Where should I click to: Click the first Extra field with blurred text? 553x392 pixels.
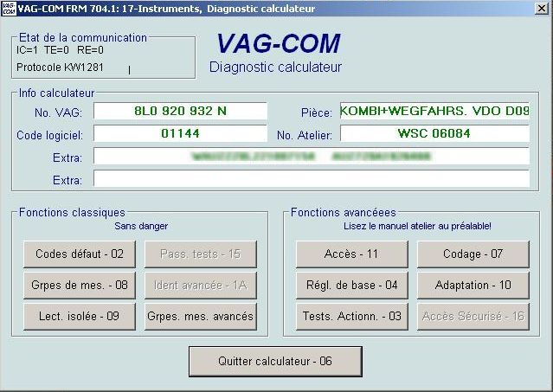(312, 156)
